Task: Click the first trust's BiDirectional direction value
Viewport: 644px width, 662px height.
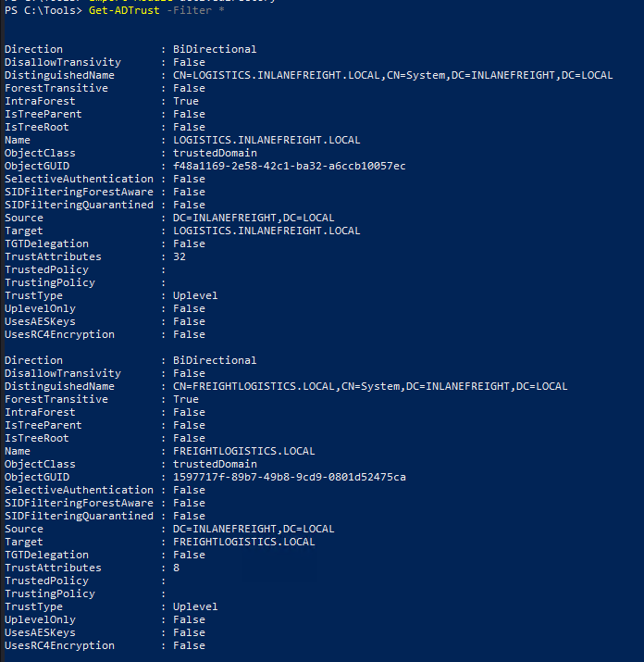Action: point(215,50)
